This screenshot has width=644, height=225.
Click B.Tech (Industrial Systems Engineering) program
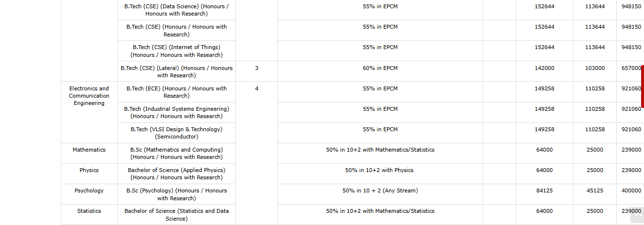[x=177, y=112]
